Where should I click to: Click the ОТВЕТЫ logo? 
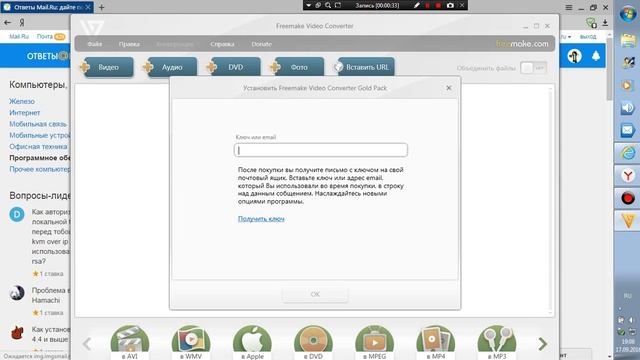47,56
